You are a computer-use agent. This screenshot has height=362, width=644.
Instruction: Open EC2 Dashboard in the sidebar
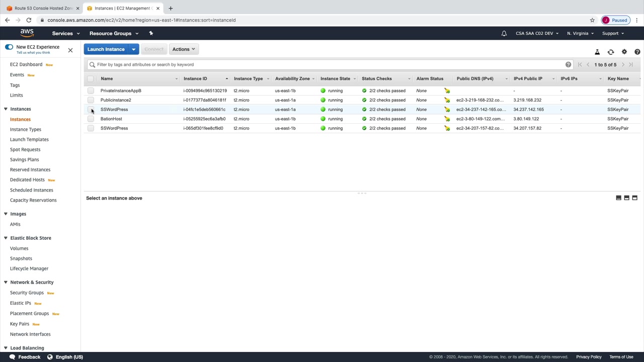(26, 64)
